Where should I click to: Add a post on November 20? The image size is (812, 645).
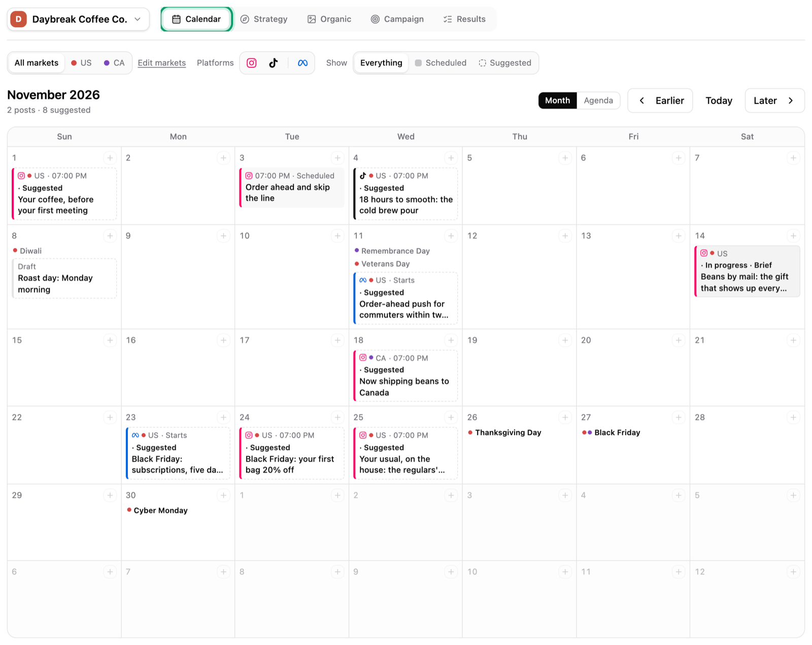[x=679, y=340]
